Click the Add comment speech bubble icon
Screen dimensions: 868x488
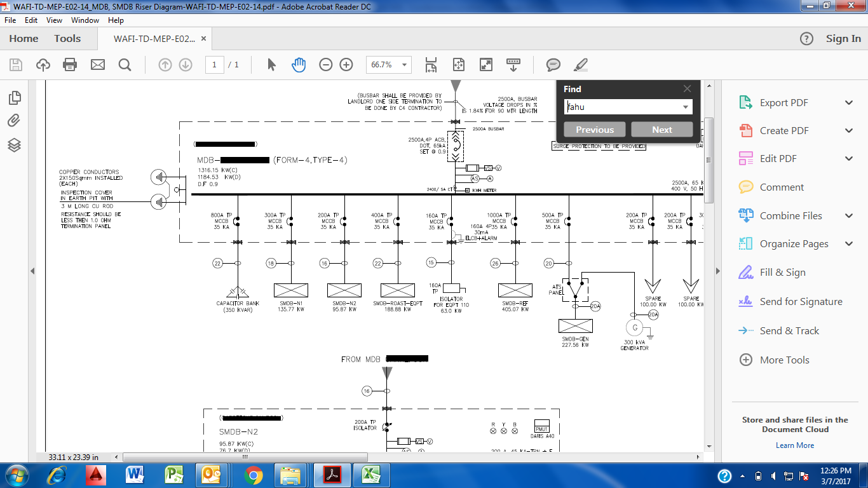[553, 65]
